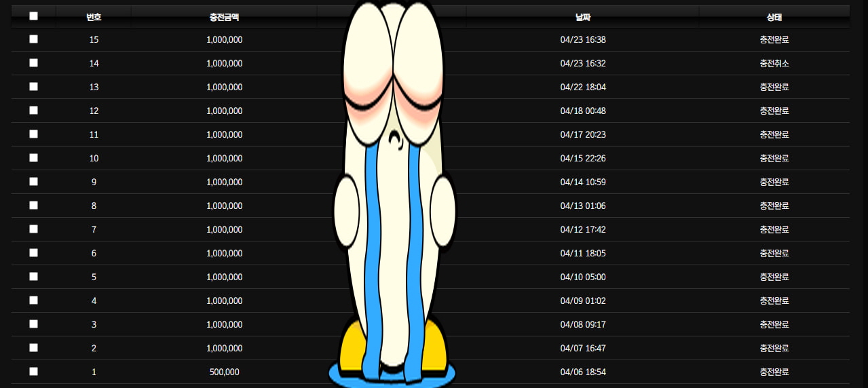Tick the checkbox for row number 6
The image size is (868, 388).
coord(34,253)
